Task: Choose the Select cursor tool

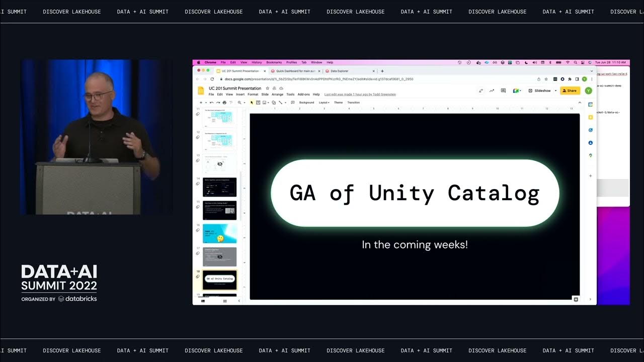Action: pyautogui.click(x=252, y=103)
